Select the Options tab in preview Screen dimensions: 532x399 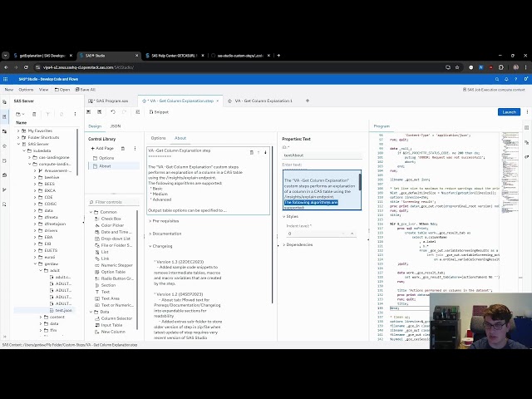click(x=158, y=138)
